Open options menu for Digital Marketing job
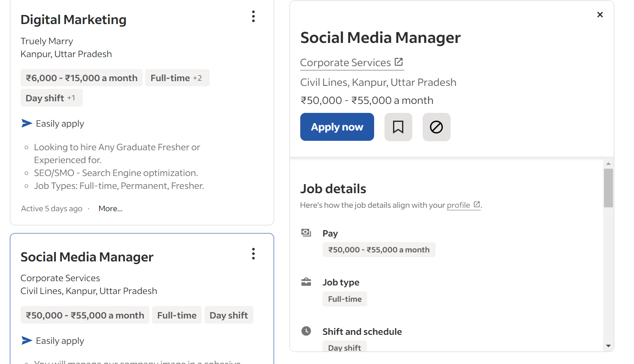This screenshot has width=634, height=364. coord(253,16)
